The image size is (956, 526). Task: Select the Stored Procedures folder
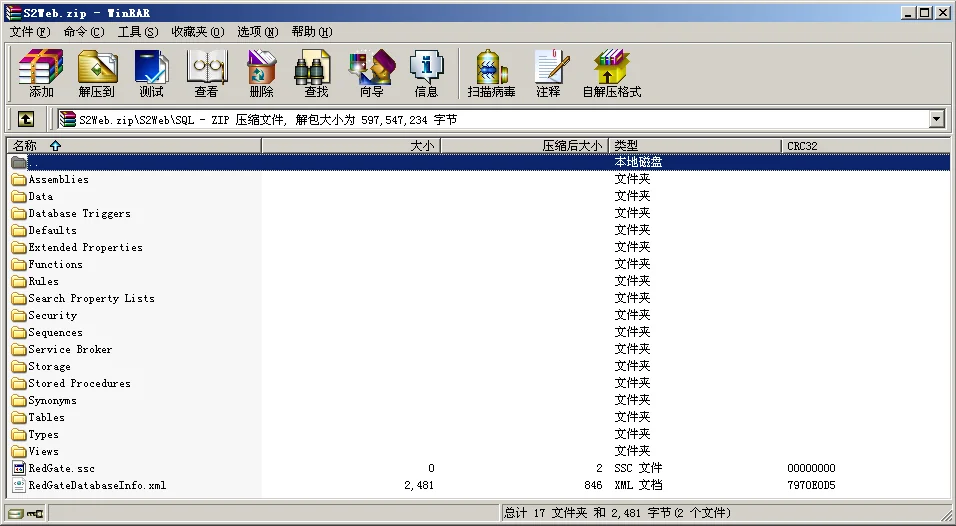pos(79,383)
